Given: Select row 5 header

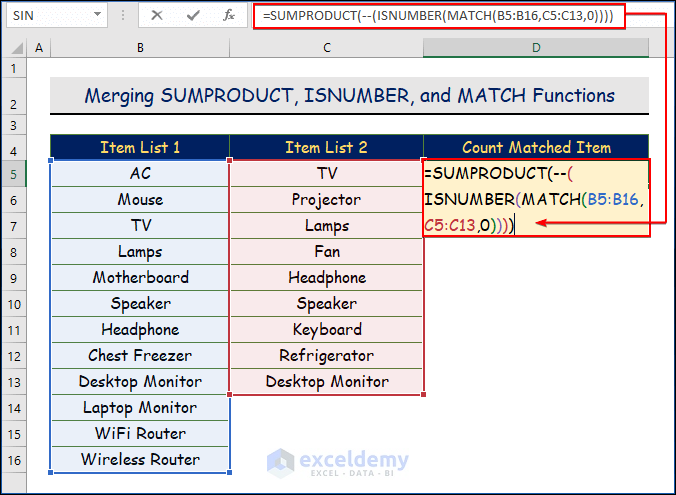Looking at the screenshot, I should (x=14, y=174).
